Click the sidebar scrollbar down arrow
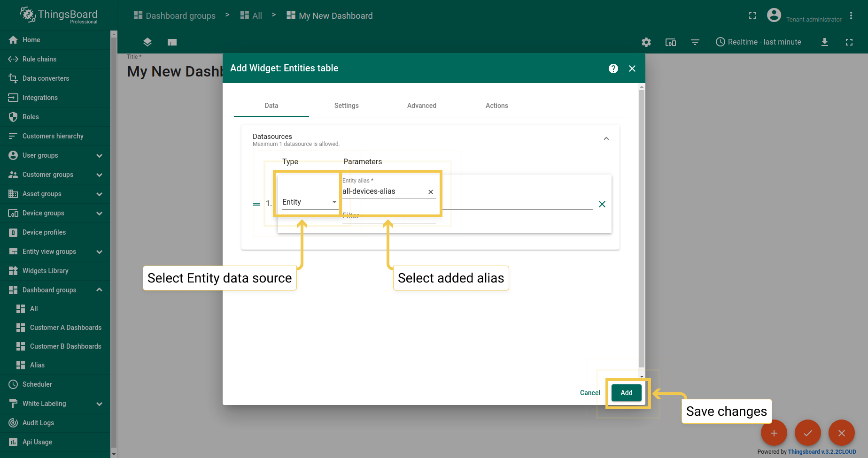868x458 pixels. (113, 454)
